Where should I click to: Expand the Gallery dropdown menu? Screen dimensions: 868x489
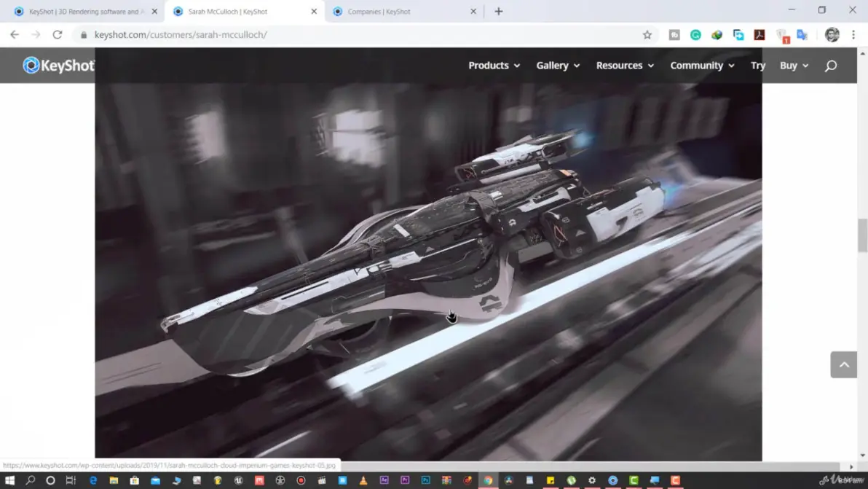(x=558, y=66)
